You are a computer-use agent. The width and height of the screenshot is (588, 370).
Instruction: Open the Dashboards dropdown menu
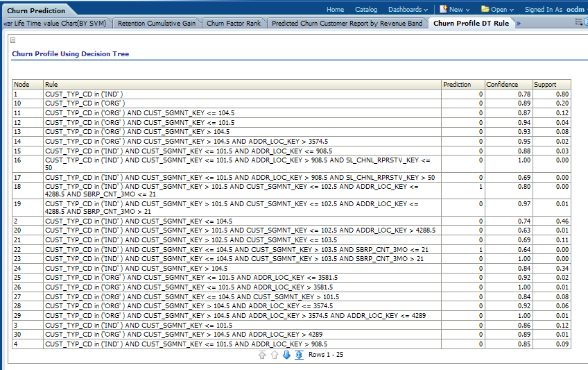(x=408, y=10)
